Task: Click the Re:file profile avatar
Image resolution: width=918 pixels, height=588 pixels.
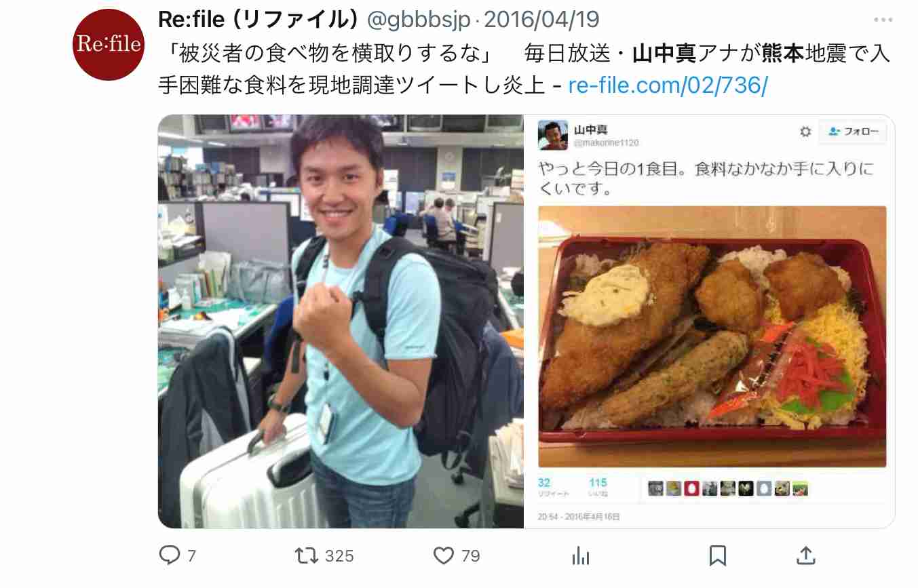Action: tap(109, 45)
